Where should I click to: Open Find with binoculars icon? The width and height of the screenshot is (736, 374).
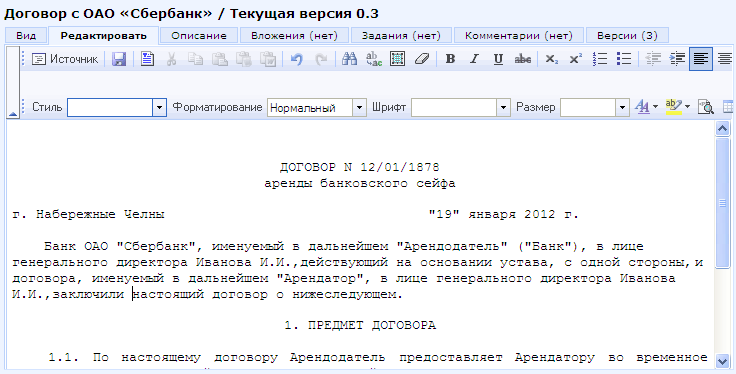tap(349, 59)
